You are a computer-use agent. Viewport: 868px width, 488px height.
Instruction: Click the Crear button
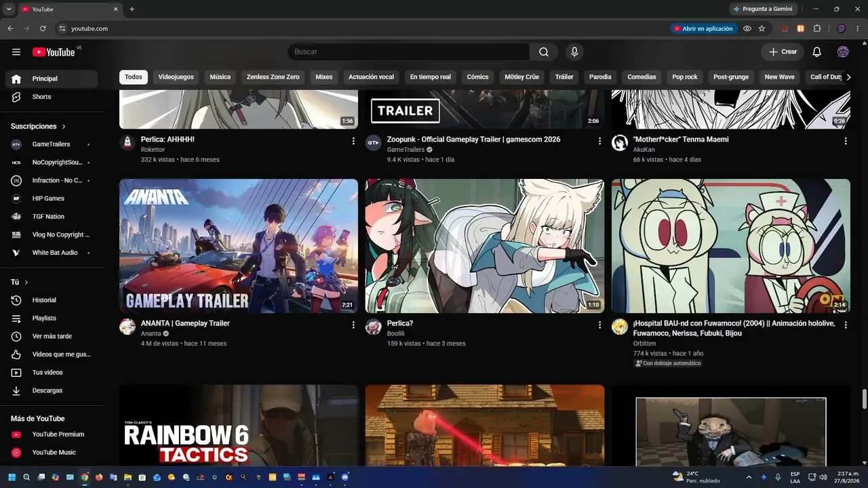coord(783,52)
